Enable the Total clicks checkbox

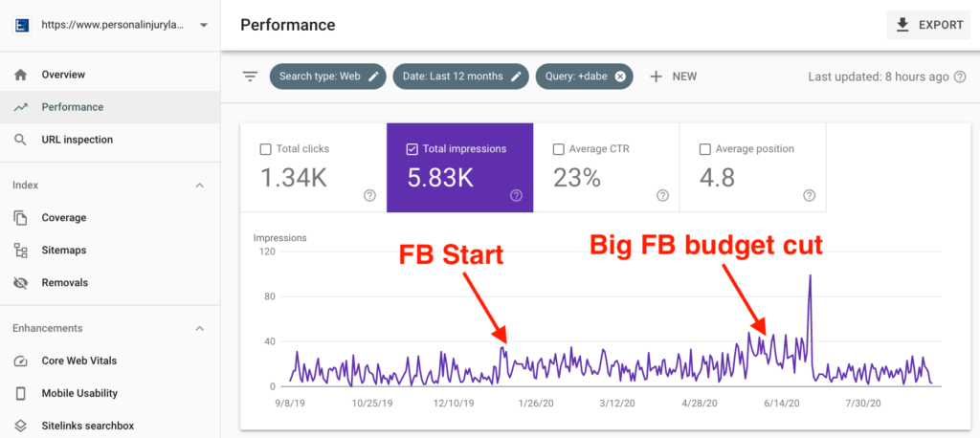coord(266,149)
